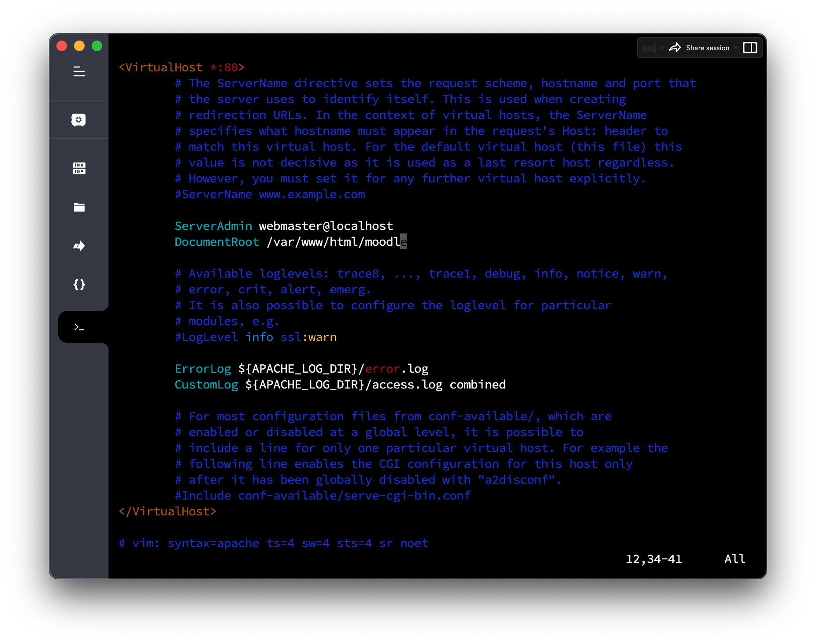Click the share arrow icon
The width and height of the screenshot is (816, 644).
click(x=675, y=48)
